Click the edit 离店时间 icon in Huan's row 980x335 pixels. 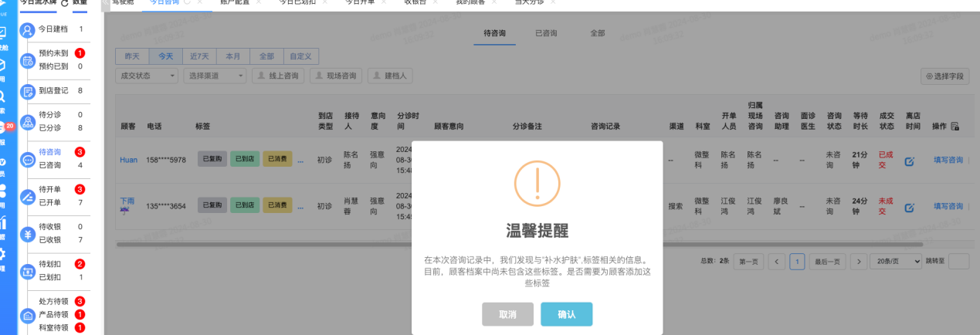tap(909, 161)
